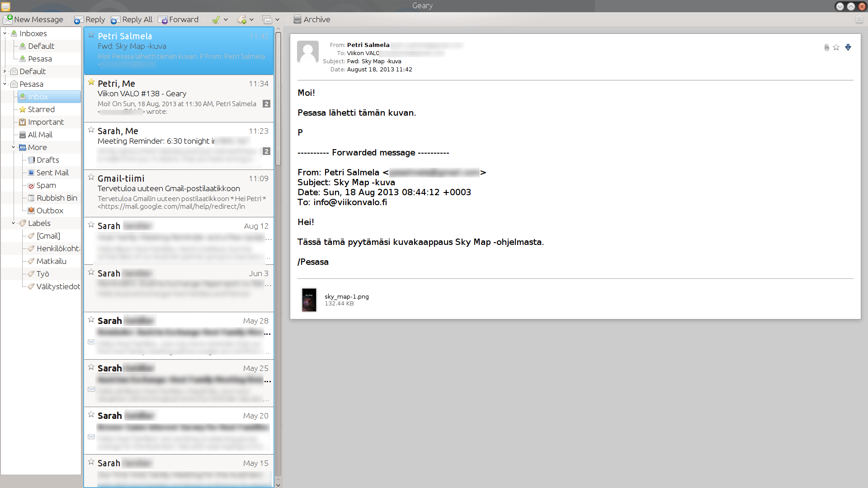Click unread envelope icon on May 28 email

point(91,342)
